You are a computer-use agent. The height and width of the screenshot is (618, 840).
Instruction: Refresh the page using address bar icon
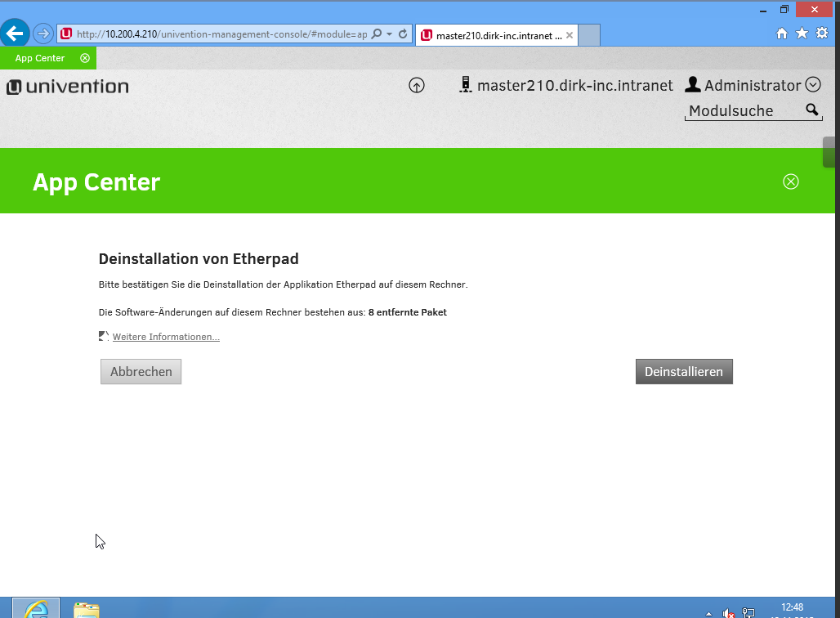[x=403, y=34]
